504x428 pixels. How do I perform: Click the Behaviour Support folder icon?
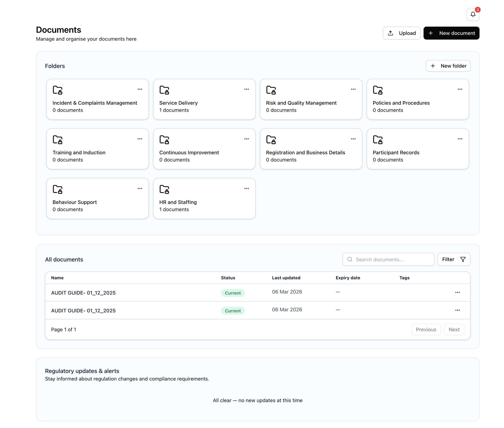tap(57, 189)
